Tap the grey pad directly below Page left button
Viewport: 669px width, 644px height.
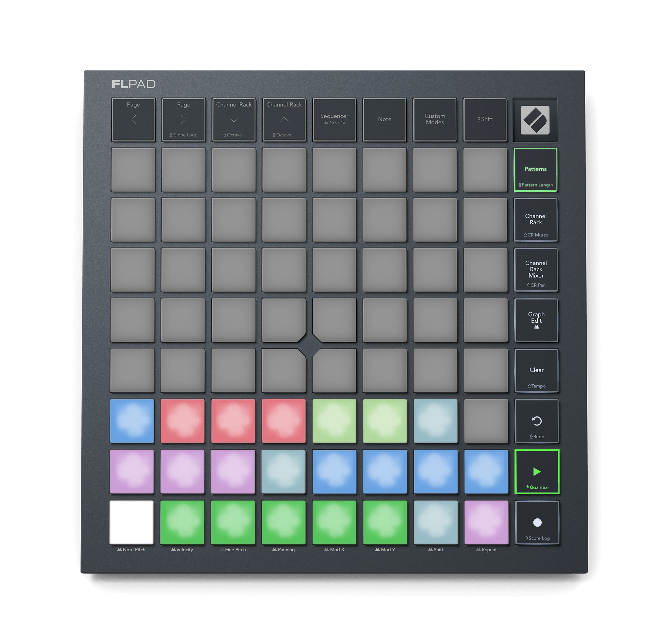click(133, 169)
